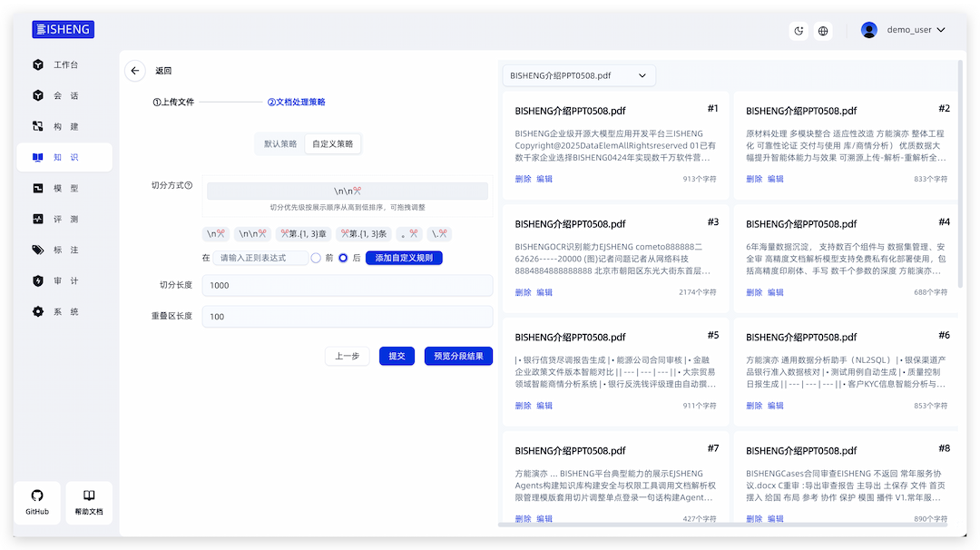Viewport: 980px width, 550px height.
Task: Click the back arrow icon
Action: click(135, 71)
